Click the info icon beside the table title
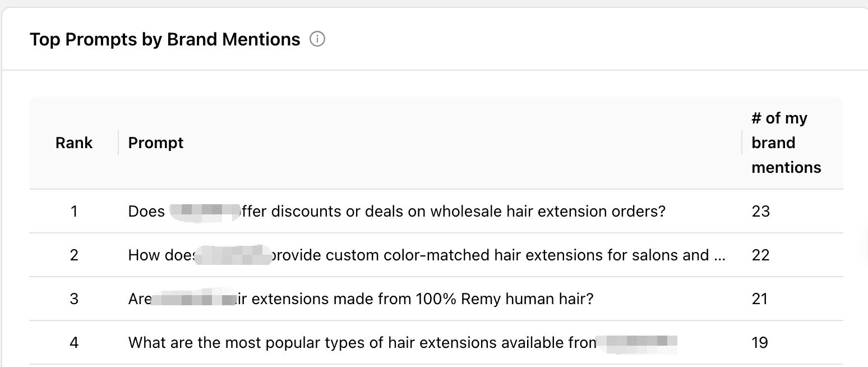The image size is (868, 367). [x=317, y=40]
